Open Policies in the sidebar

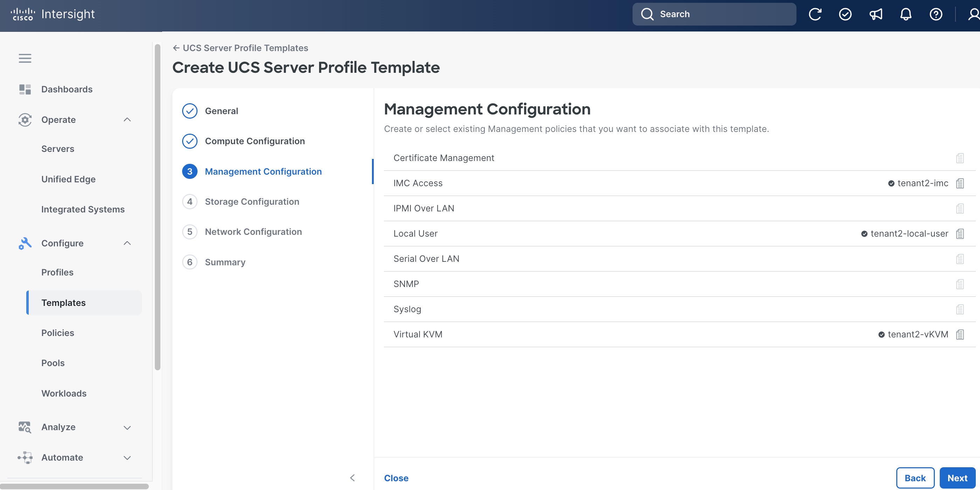pos(58,332)
